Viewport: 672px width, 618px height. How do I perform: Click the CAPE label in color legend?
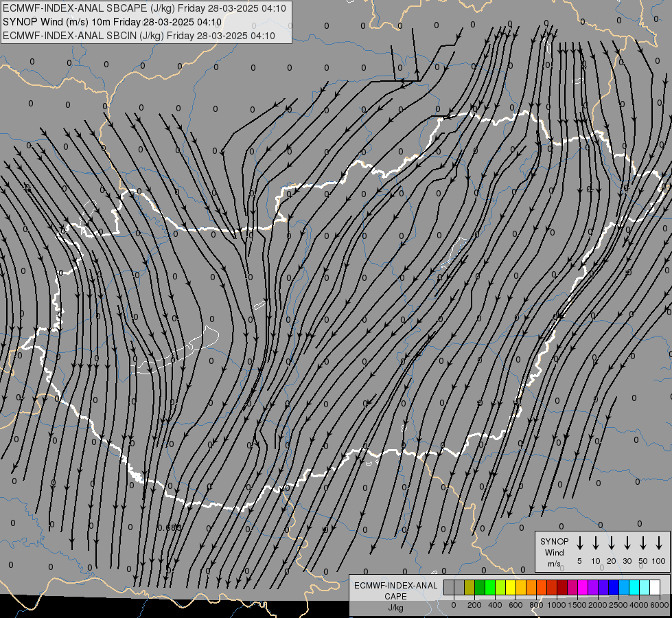[395, 596]
